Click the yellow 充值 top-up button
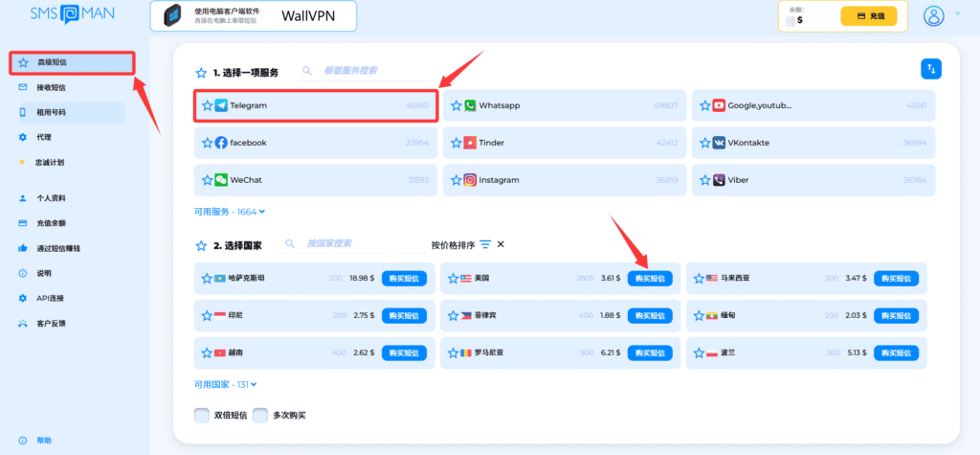 coord(869,16)
